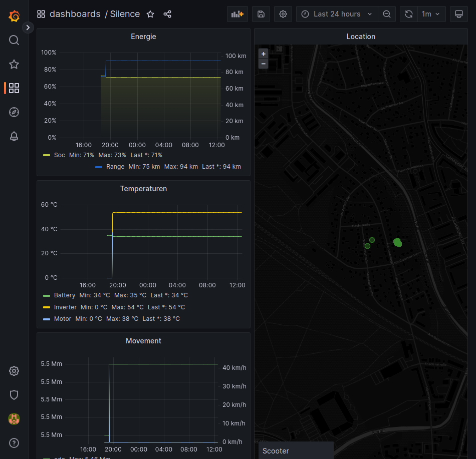This screenshot has height=459, width=476.
Task: Open Starred dashboards in sidebar
Action: point(14,64)
